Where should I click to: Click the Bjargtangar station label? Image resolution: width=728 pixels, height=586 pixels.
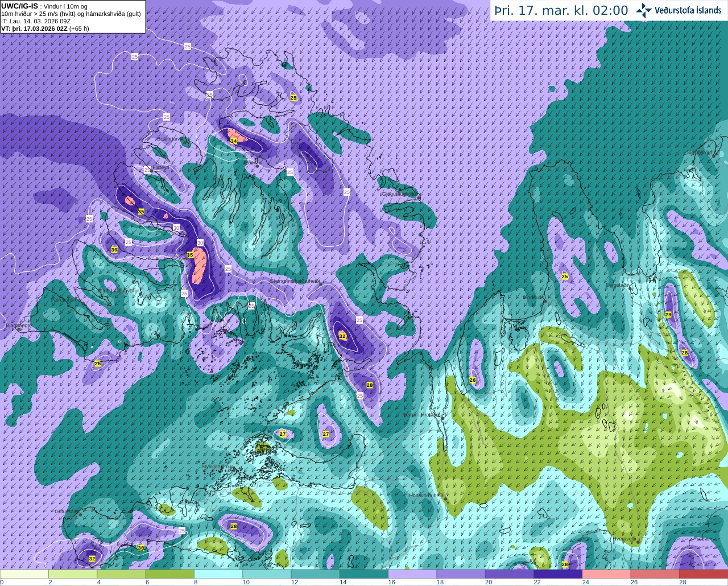[17, 326]
